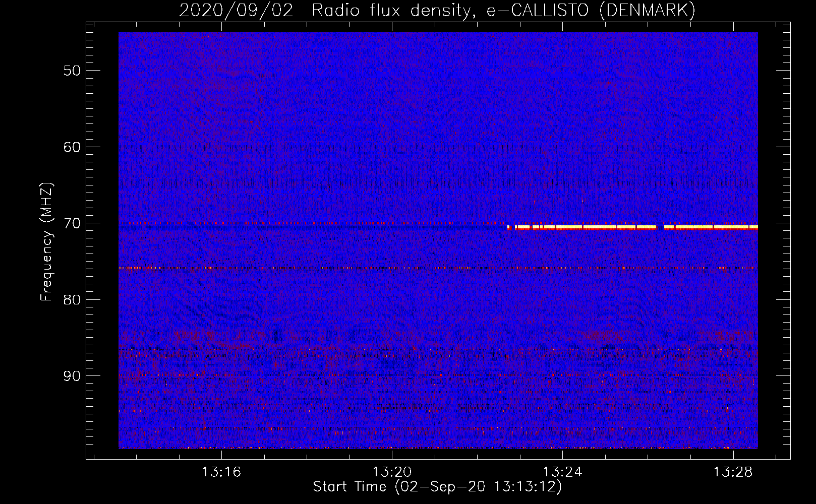Click the 13:24 time tick label
Screen dimensions: 816x504
point(562,472)
